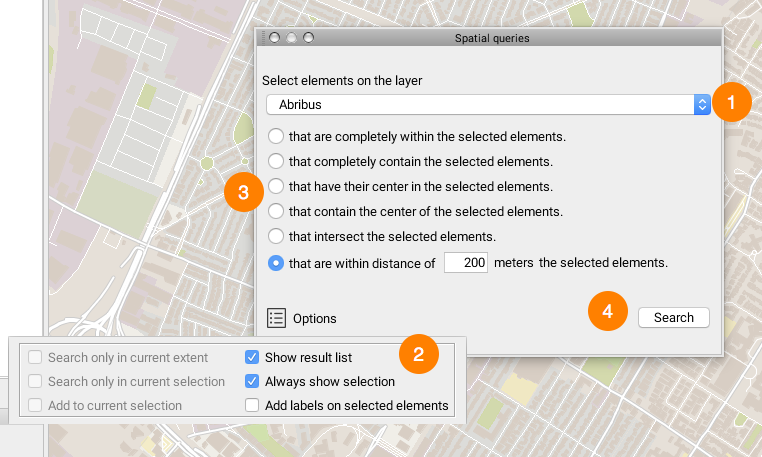This screenshot has width=762, height=457.
Task: Check 'Add to current selection' box
Action: [x=36, y=405]
